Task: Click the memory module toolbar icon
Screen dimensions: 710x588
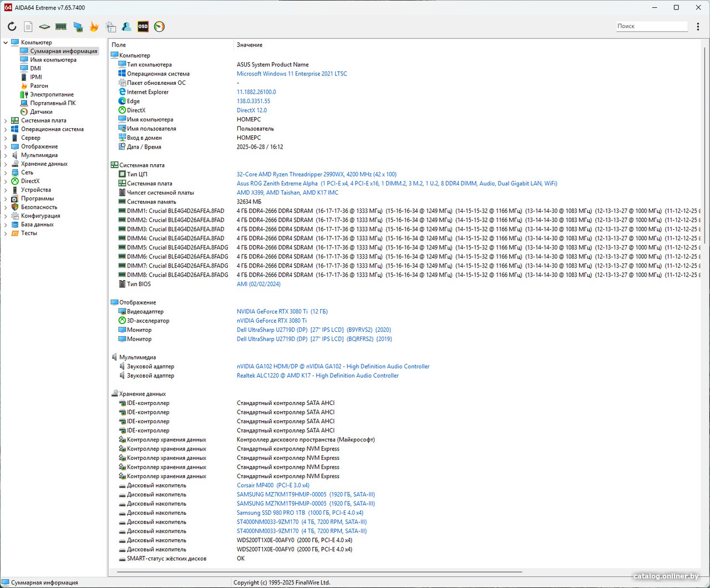Action: (x=61, y=27)
